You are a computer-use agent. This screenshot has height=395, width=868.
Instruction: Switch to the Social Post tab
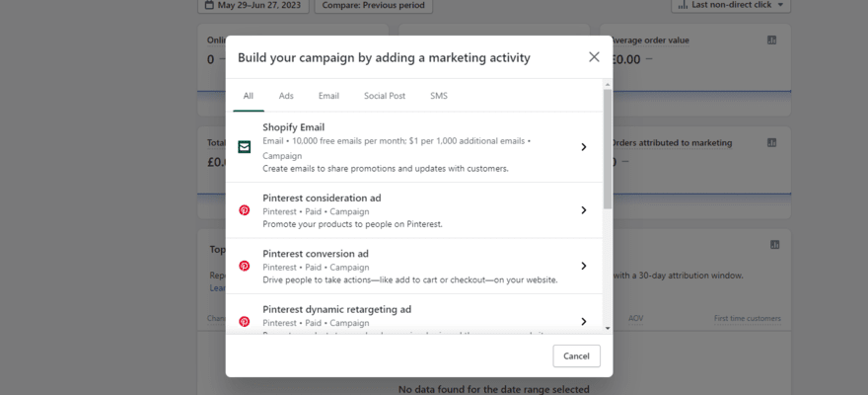coord(385,96)
